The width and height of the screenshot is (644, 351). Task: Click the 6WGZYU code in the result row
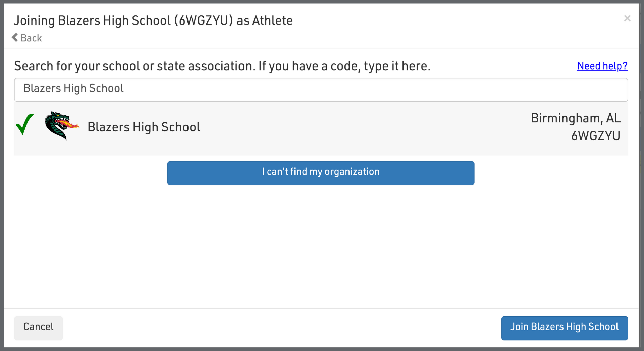[595, 136]
